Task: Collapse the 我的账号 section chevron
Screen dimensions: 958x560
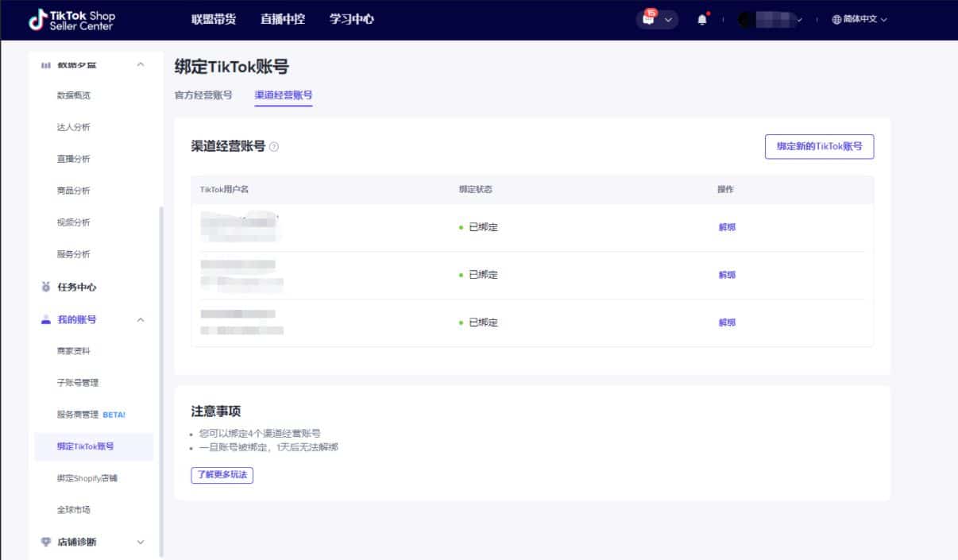Action: pos(141,319)
